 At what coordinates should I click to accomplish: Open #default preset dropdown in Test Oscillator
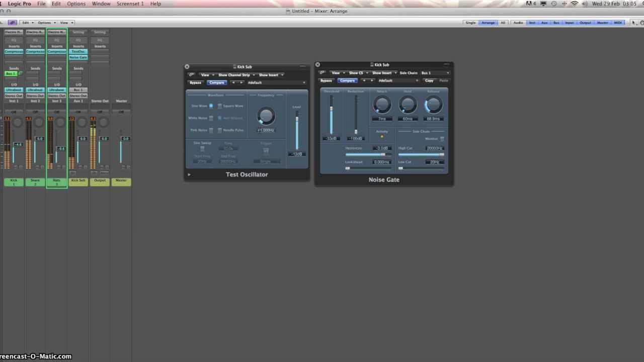pyautogui.click(x=276, y=82)
